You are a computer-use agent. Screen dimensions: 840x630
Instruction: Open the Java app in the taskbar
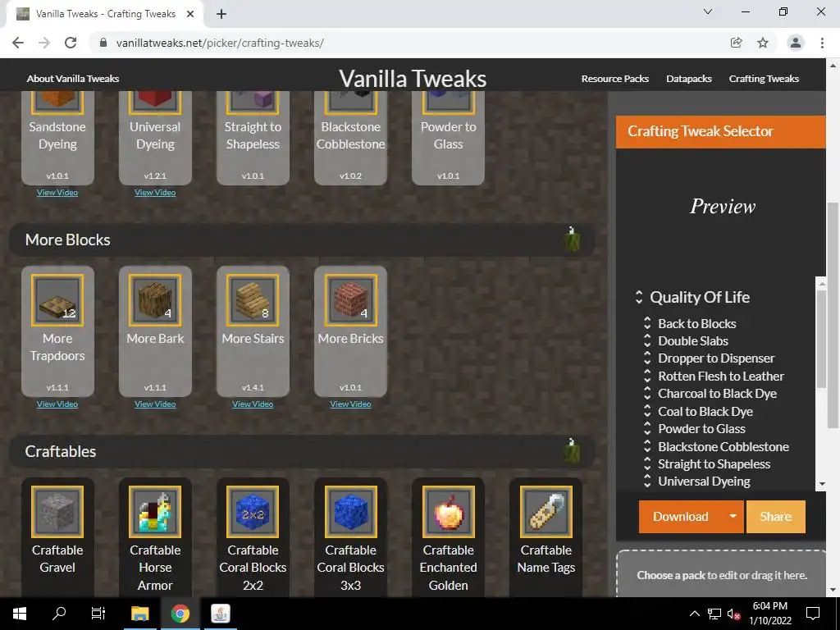coord(220,614)
